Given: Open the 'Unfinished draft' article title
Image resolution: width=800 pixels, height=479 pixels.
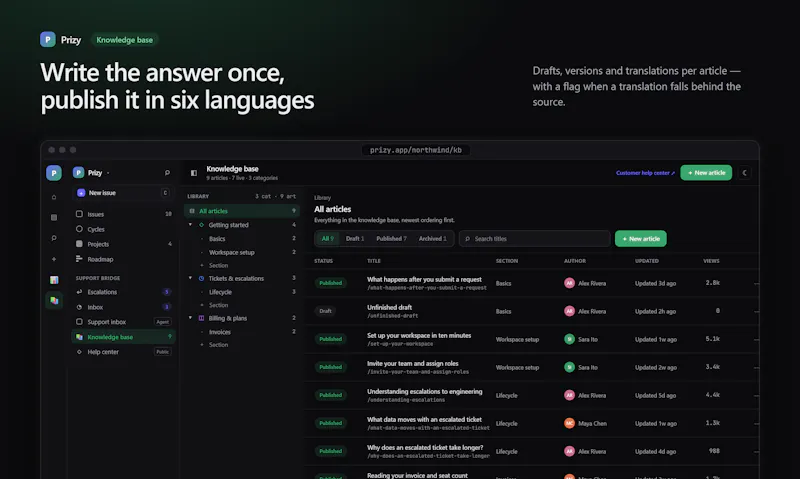Looking at the screenshot, I should pos(389,308).
